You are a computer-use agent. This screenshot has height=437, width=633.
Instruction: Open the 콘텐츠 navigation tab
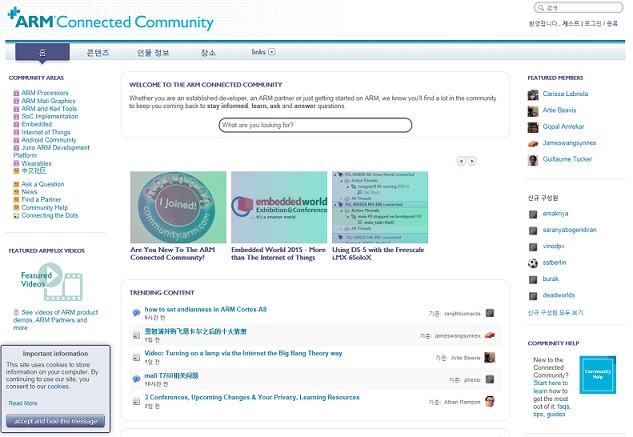(98, 52)
